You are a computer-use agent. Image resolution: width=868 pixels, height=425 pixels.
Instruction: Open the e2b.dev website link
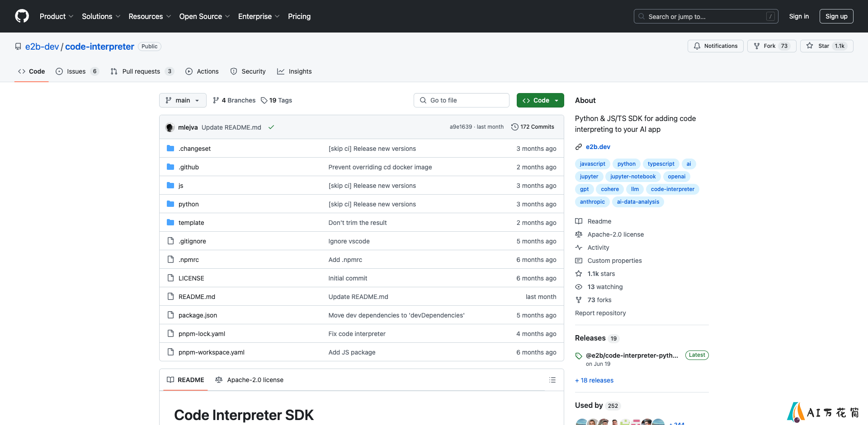point(598,147)
